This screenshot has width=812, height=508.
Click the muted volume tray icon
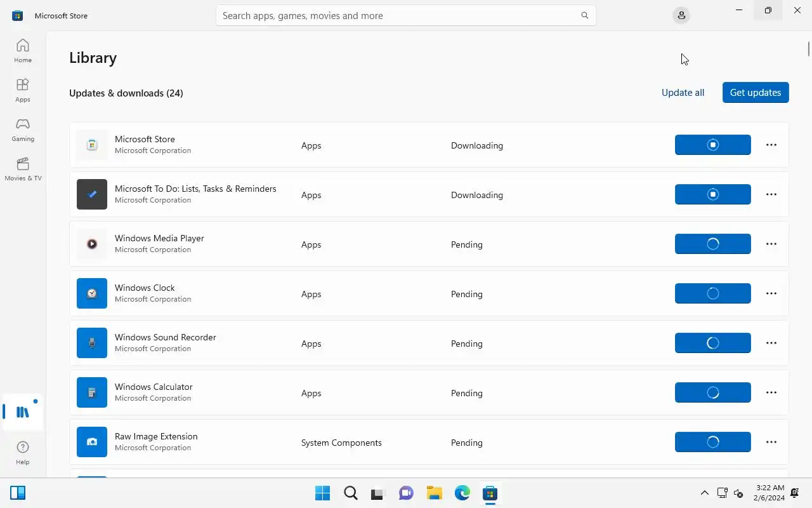pos(738,493)
